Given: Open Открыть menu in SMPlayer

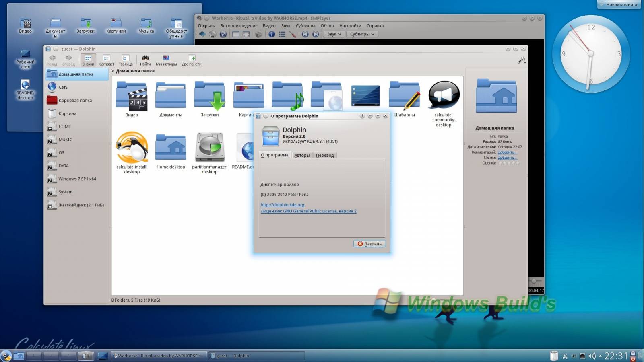Looking at the screenshot, I should point(206,26).
